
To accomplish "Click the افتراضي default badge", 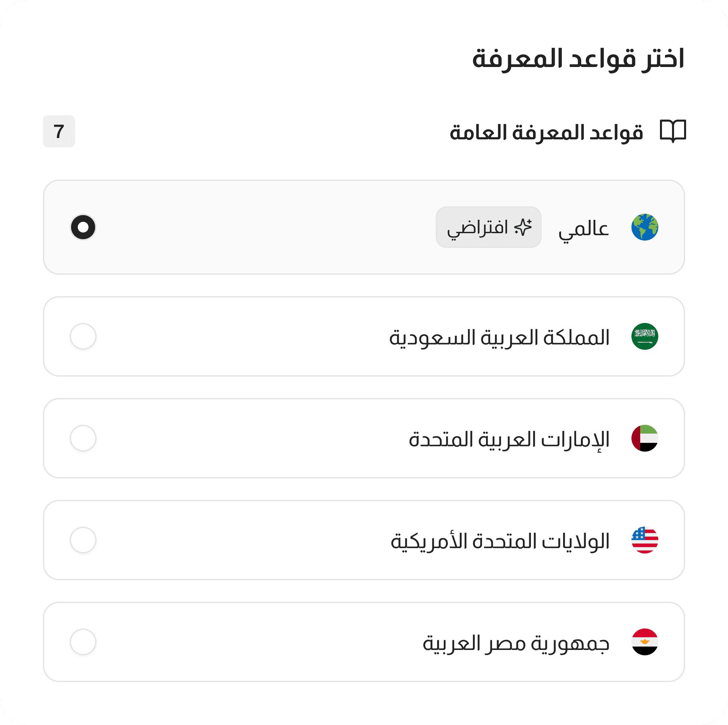I will [488, 227].
